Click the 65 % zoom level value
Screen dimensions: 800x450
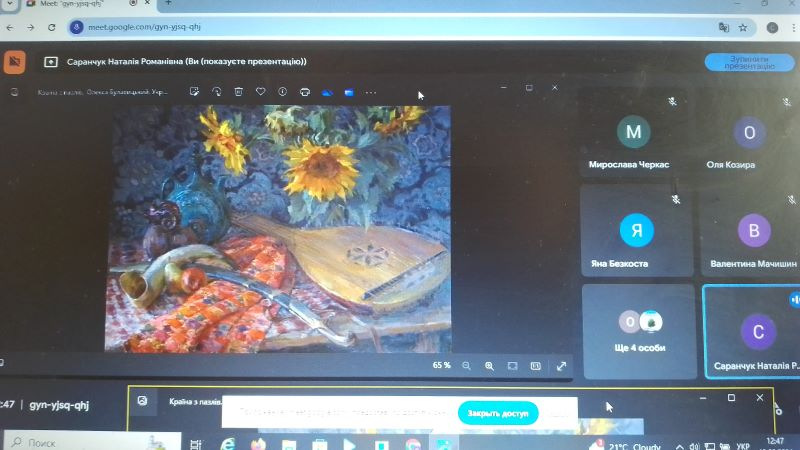point(442,365)
